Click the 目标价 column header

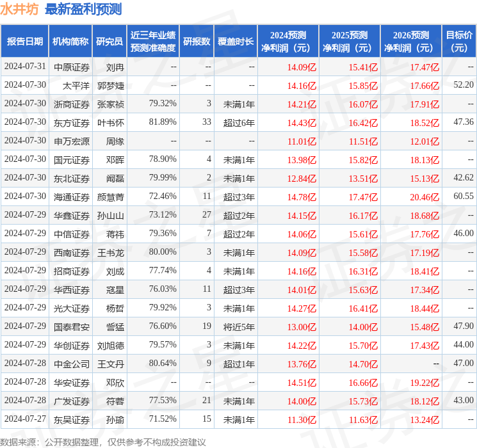coord(459,42)
